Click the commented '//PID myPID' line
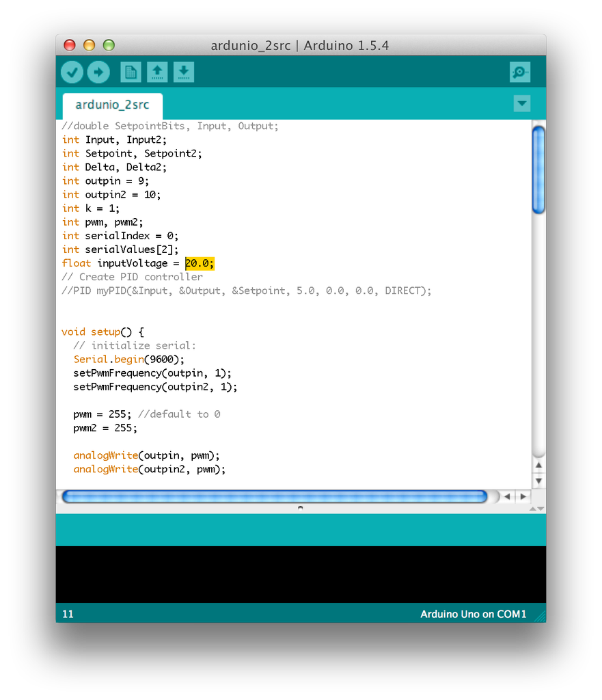 click(247, 291)
